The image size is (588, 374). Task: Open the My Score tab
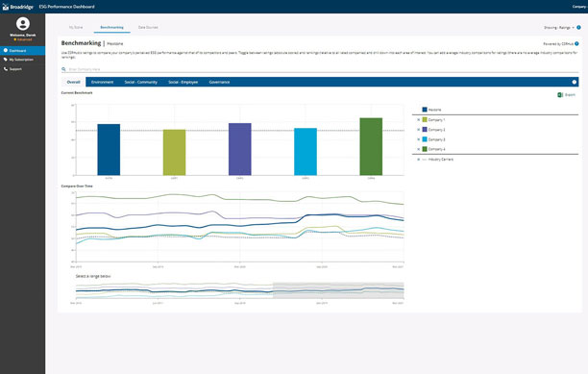click(76, 27)
